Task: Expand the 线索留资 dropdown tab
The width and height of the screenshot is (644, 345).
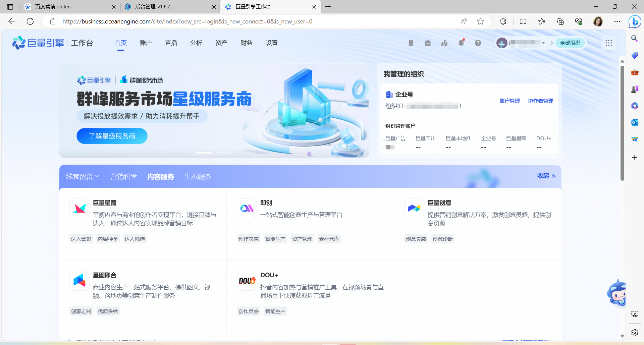Action: coord(83,176)
